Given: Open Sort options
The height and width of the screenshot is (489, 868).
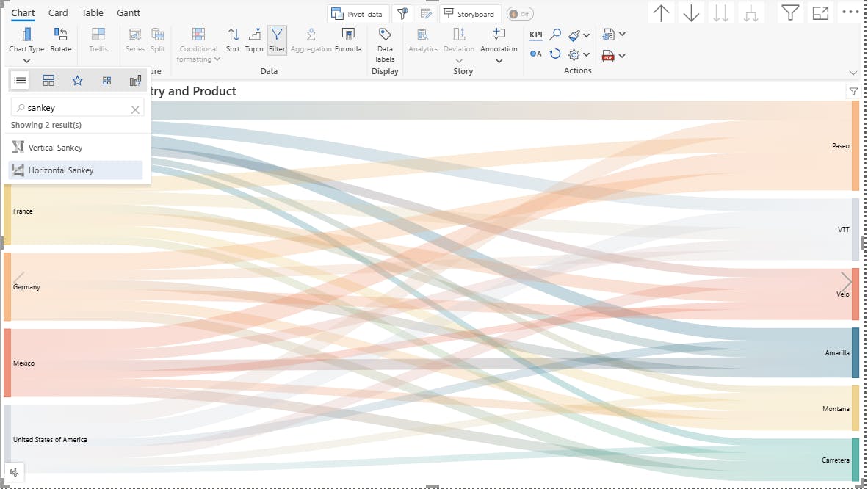Looking at the screenshot, I should coord(233,40).
